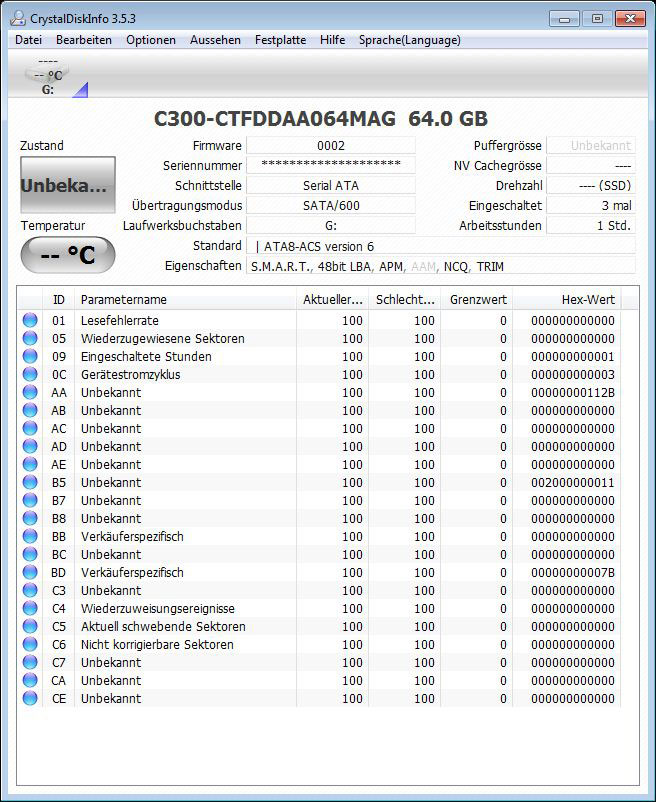This screenshot has height=802, width=656.
Task: Open the Festplatte menu
Action: [280, 40]
